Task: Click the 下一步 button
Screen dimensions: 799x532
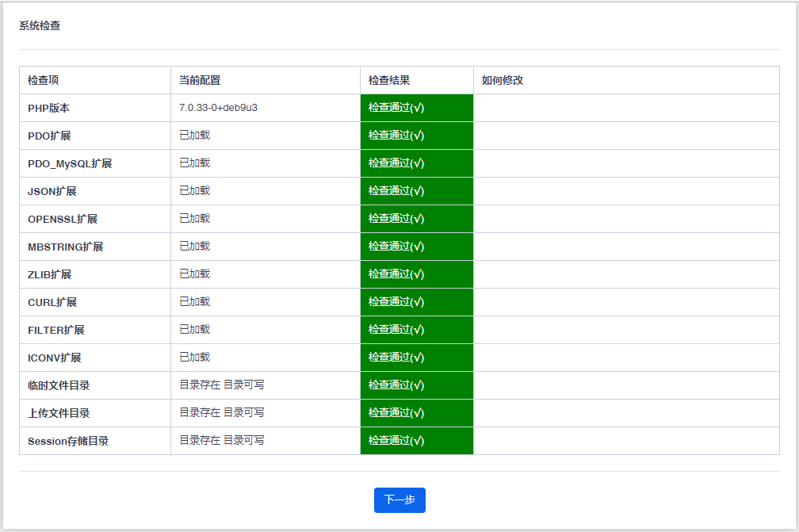Action: pyautogui.click(x=399, y=500)
